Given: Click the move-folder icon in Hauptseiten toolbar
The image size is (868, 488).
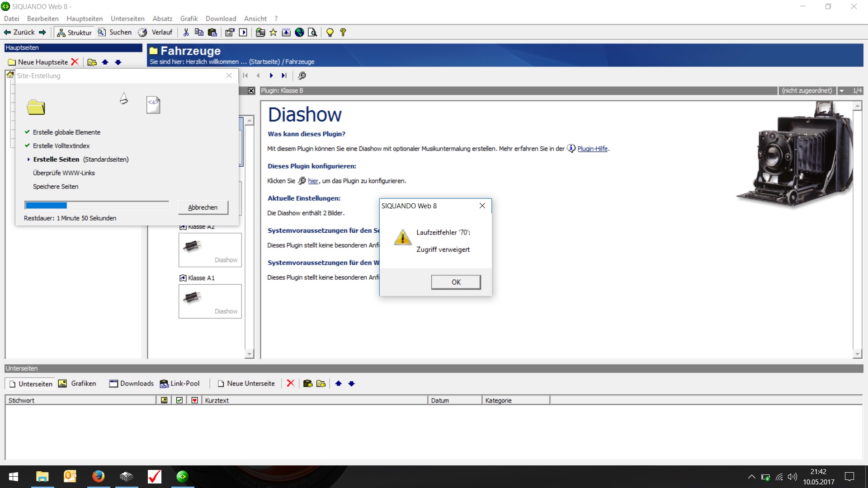Looking at the screenshot, I should pos(92,62).
